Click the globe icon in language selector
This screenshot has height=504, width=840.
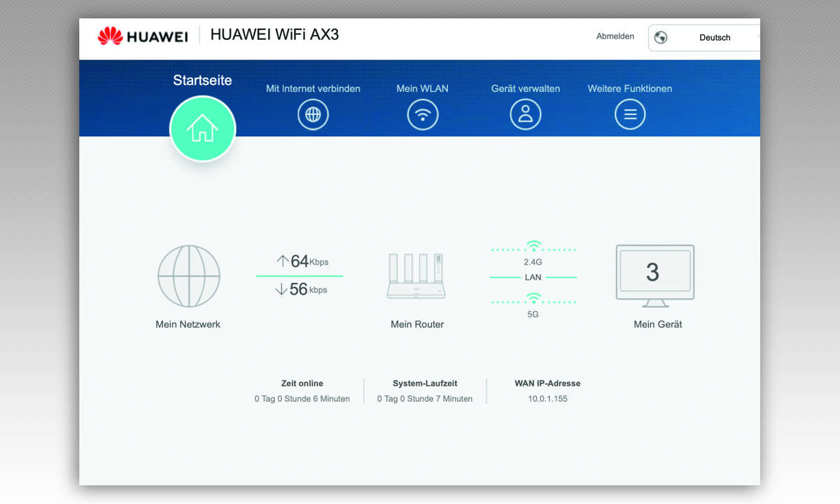point(661,38)
